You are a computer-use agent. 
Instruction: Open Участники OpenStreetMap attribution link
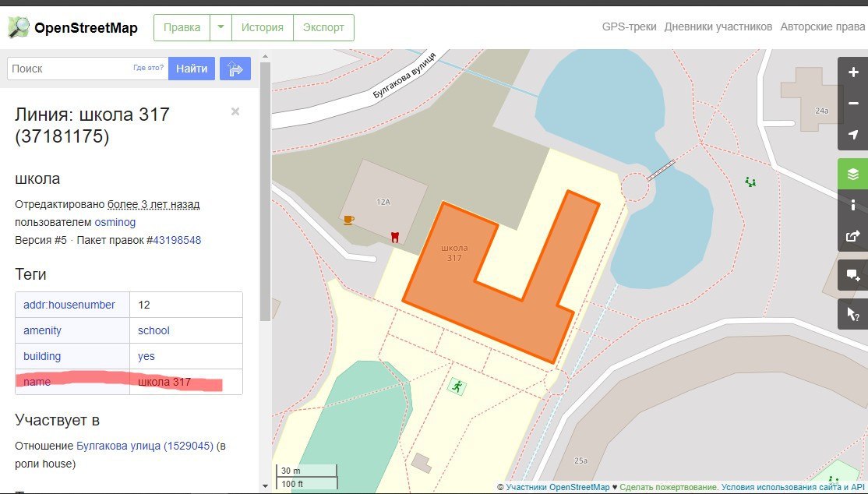557,487
